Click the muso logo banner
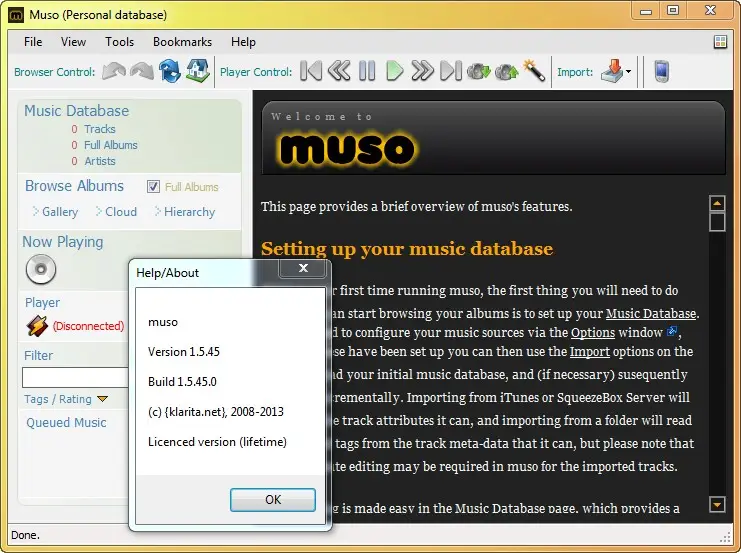Viewport: 741px width, 553px height. click(x=346, y=148)
